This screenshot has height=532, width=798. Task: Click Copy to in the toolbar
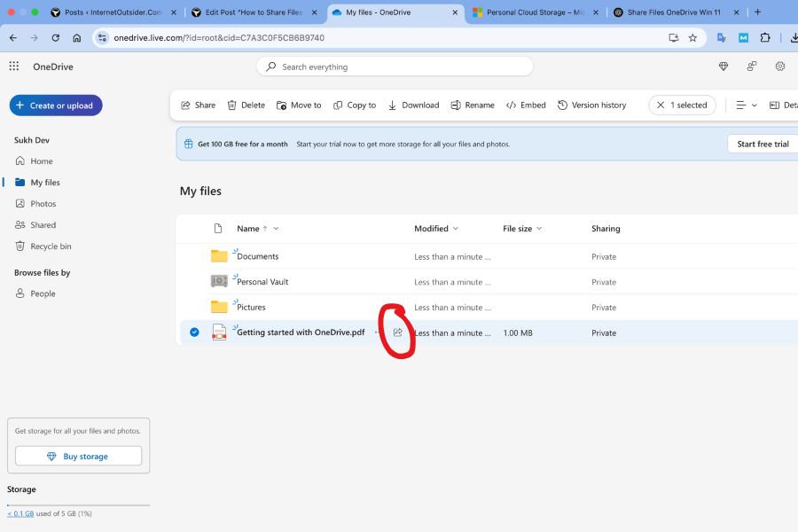tap(355, 105)
